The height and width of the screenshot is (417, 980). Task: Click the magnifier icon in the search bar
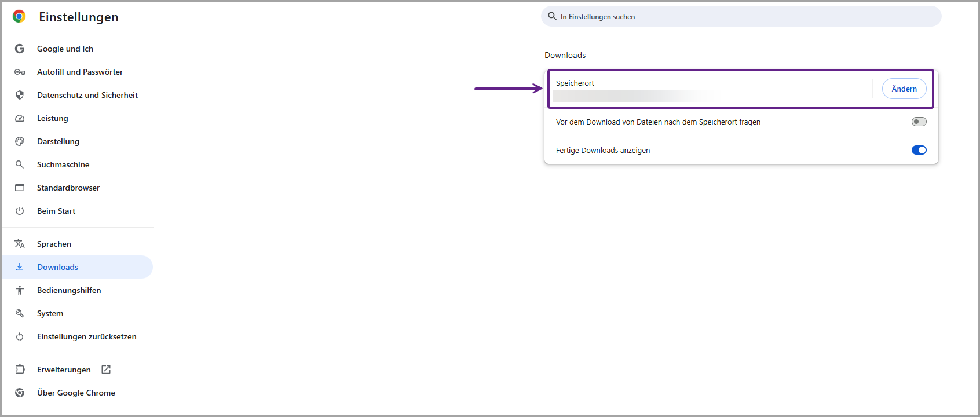[x=552, y=16]
